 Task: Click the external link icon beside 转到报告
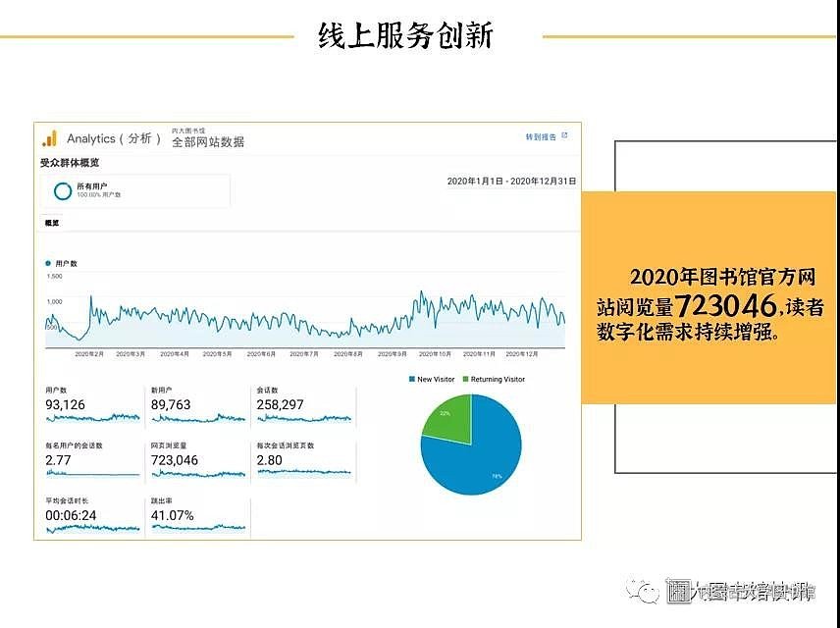pos(564,136)
